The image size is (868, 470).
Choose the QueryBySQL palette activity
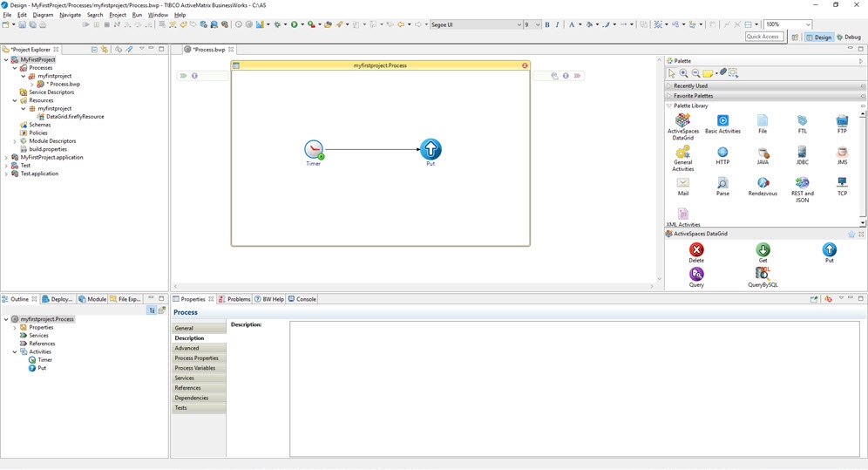tap(763, 274)
